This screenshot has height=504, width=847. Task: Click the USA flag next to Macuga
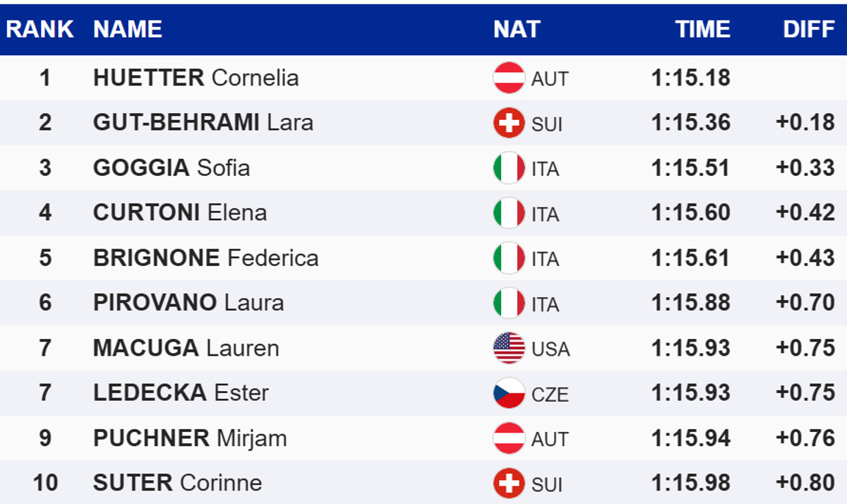click(508, 348)
